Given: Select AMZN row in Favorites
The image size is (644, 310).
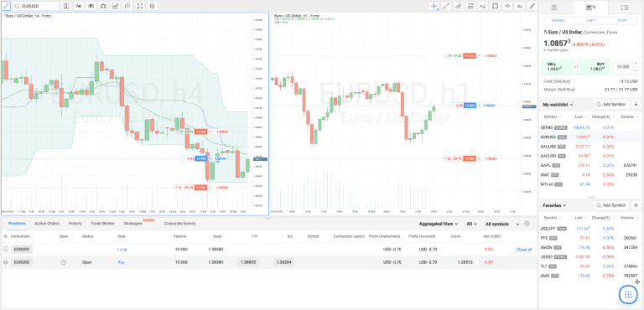Looking at the screenshot, I should tap(590, 247).
